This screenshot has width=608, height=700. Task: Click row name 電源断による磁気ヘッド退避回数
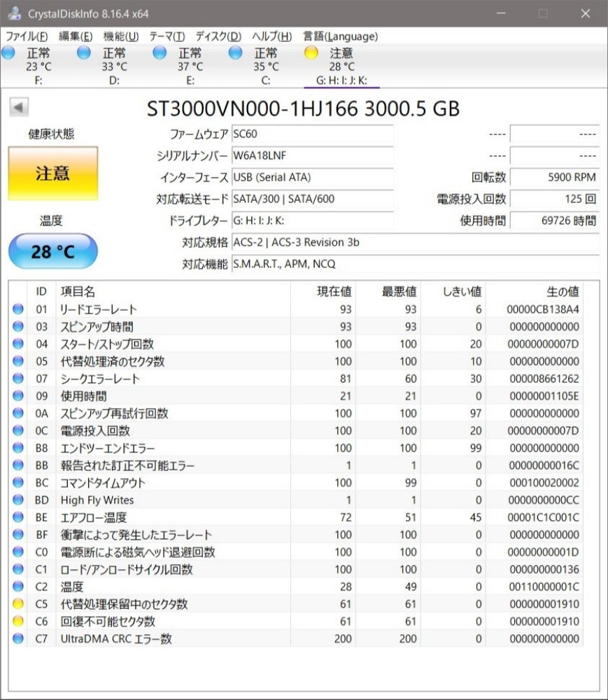tap(138, 552)
